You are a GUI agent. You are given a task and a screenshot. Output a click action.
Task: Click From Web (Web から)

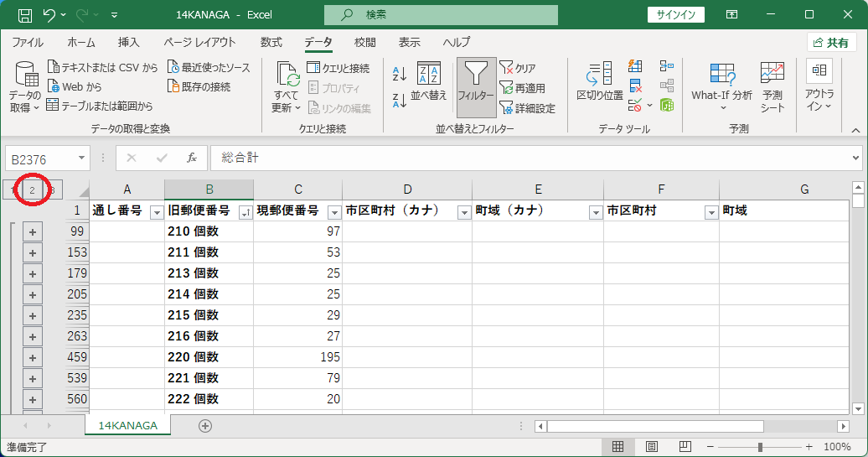click(75, 87)
